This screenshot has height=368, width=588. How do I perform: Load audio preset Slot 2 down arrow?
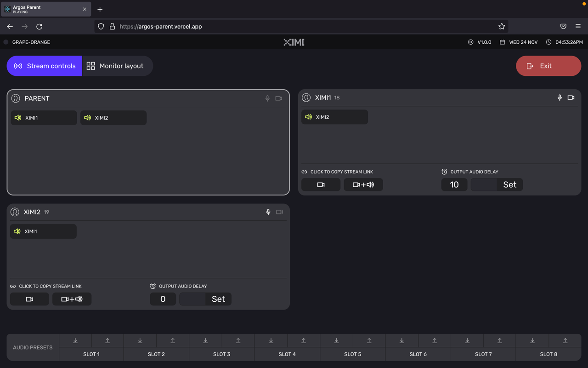(140, 340)
